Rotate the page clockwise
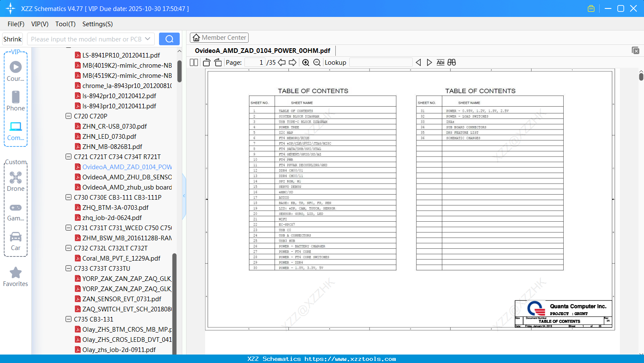644x363 pixels. pos(218,63)
